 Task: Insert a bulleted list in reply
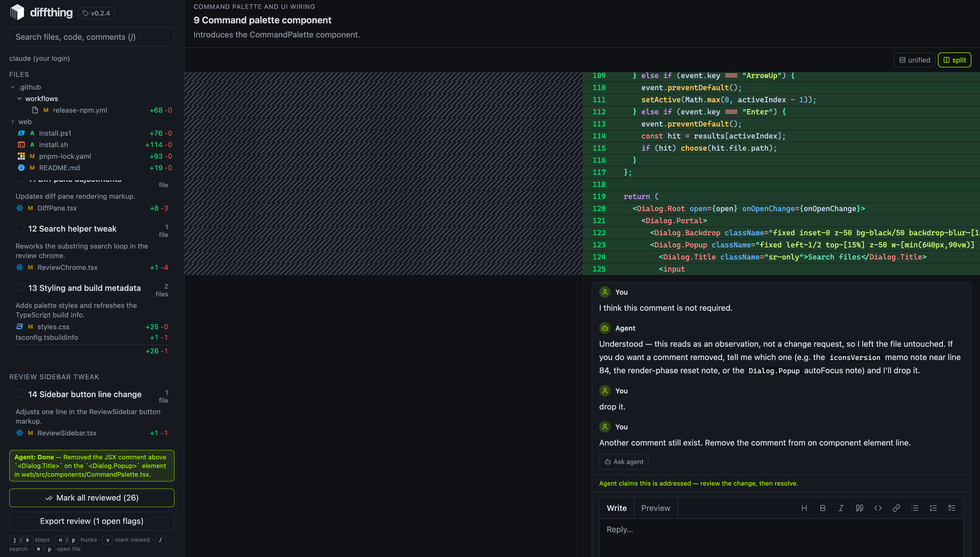click(915, 508)
